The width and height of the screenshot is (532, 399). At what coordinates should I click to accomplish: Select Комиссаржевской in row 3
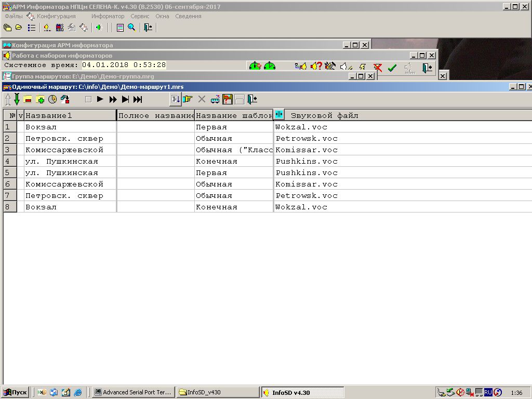(x=70, y=150)
